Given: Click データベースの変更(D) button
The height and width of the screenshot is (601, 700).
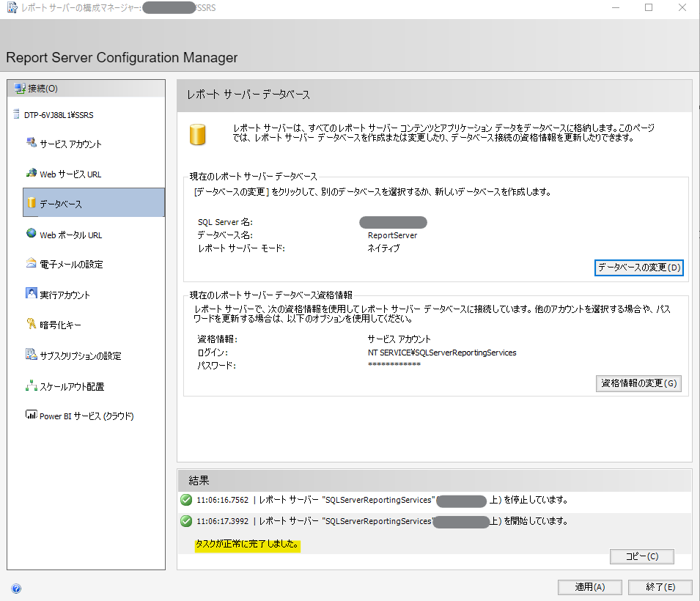Looking at the screenshot, I should (639, 268).
